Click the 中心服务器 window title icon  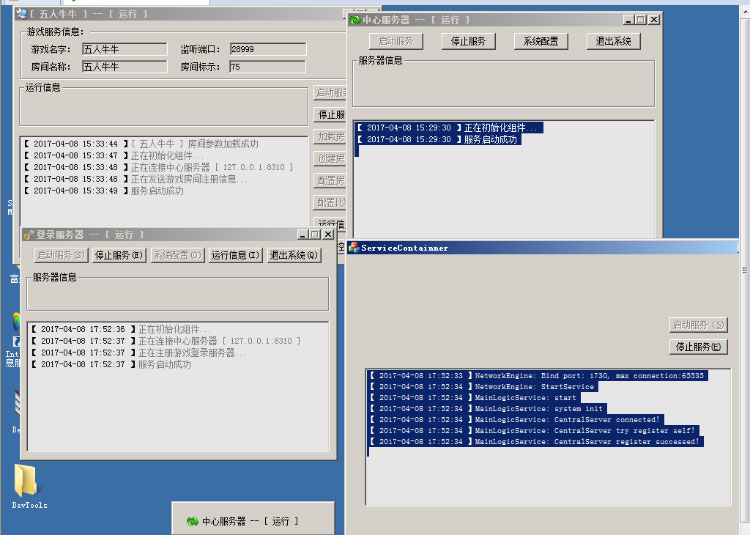[355, 19]
